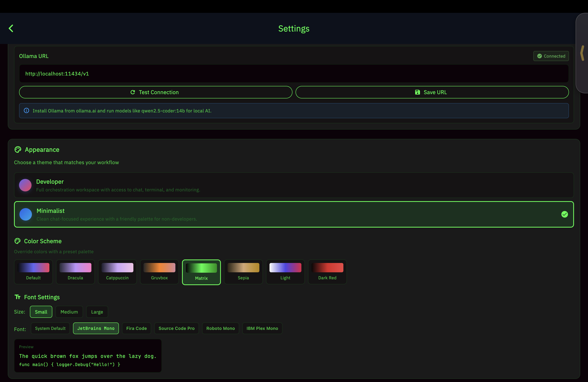Collapse the right-edge side panel handle
This screenshot has width=588, height=382.
[582, 53]
